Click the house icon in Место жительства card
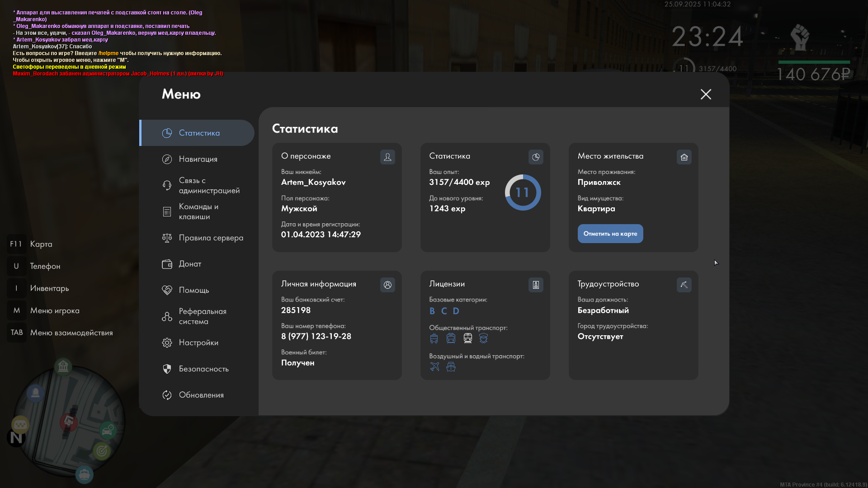 tap(684, 157)
